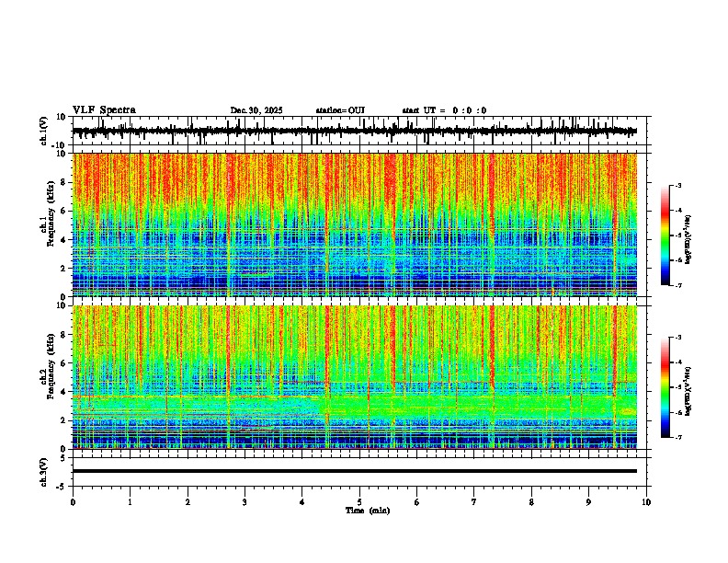Click the "VLF Spectra" plot title
Screen dimensions: 728x563
(x=104, y=110)
